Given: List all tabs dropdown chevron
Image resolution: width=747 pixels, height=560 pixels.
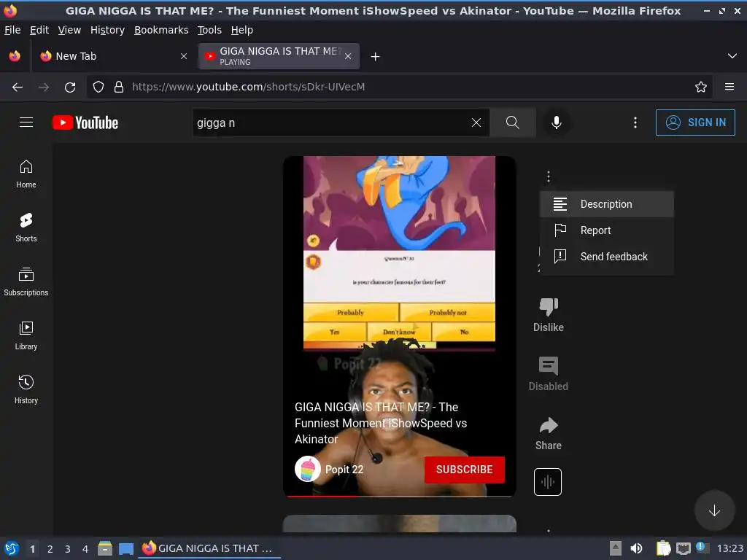Looking at the screenshot, I should point(732,56).
